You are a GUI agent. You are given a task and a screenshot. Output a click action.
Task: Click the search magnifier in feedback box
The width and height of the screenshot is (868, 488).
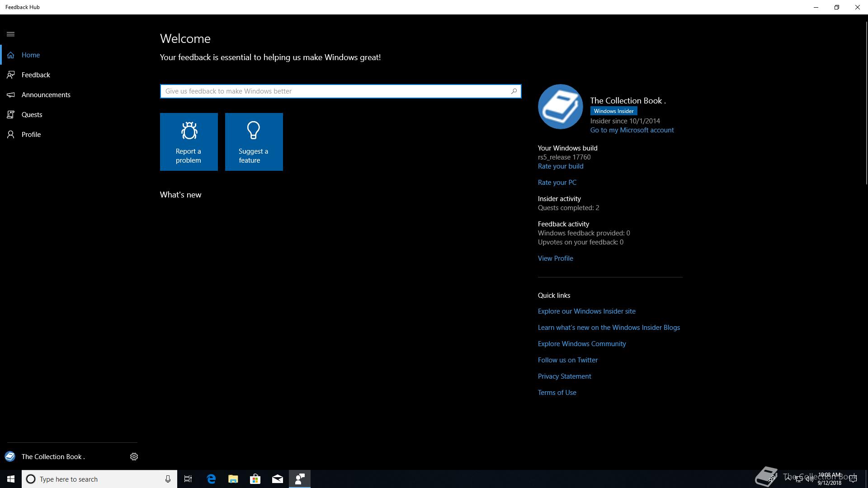[514, 91]
